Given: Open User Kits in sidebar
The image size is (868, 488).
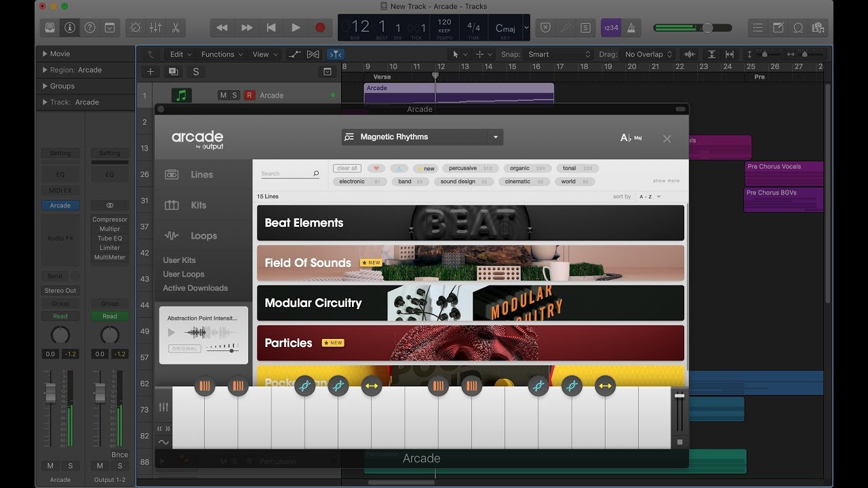Looking at the screenshot, I should pyautogui.click(x=179, y=260).
